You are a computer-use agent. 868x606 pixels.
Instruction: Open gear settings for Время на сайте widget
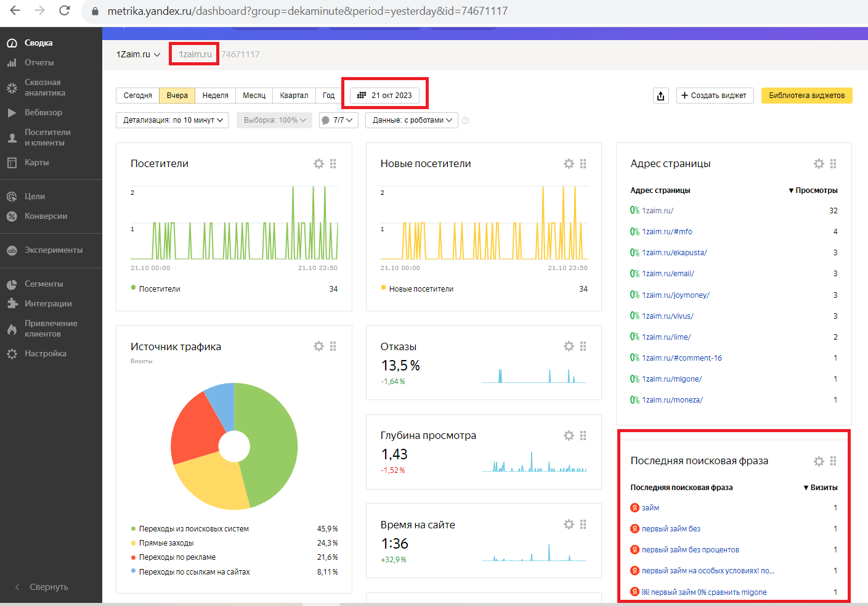(569, 525)
